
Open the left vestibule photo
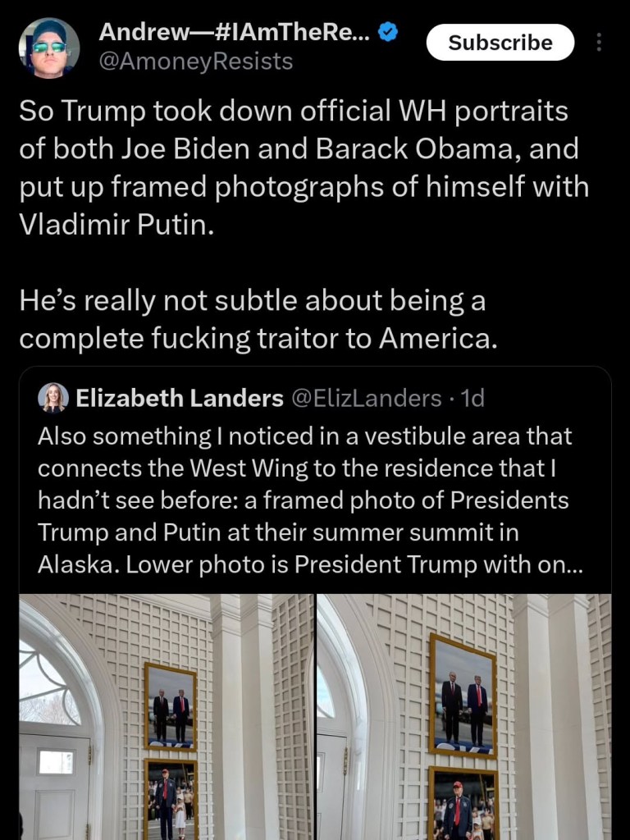point(167,716)
